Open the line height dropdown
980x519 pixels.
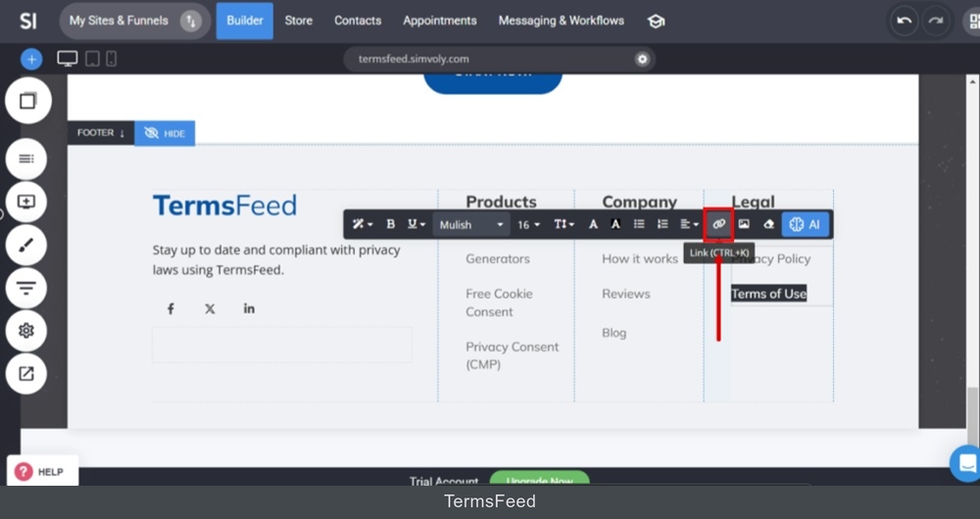point(563,224)
